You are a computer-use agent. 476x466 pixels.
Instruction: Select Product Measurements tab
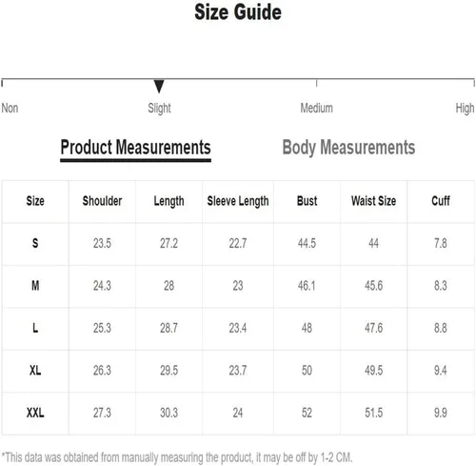click(x=135, y=148)
